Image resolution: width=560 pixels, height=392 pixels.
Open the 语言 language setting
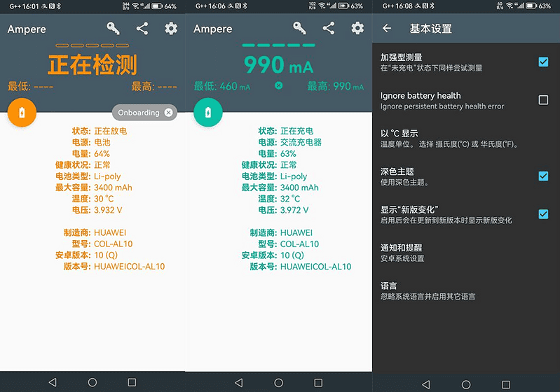click(x=466, y=290)
